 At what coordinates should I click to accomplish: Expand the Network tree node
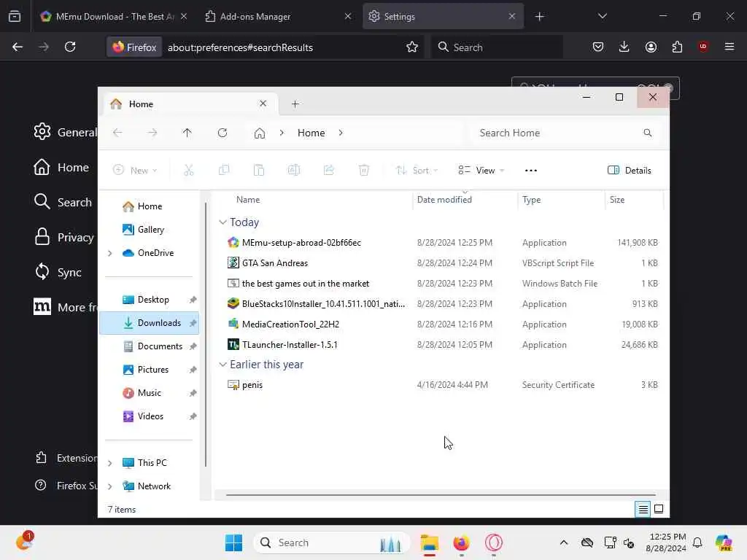click(110, 486)
